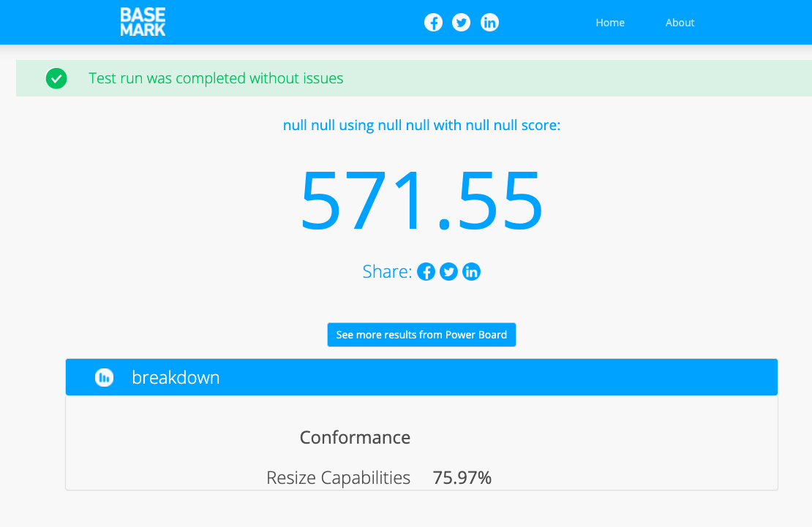Image resolution: width=812 pixels, height=527 pixels.
Task: Click the 75.97% conformance value
Action: coord(462,478)
